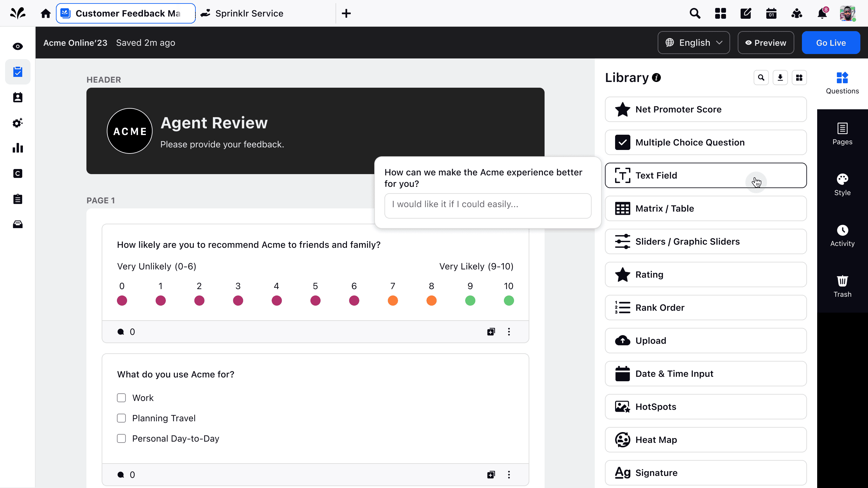This screenshot has width=868, height=488.
Task: Open the global search magnifier icon
Action: point(695,13)
